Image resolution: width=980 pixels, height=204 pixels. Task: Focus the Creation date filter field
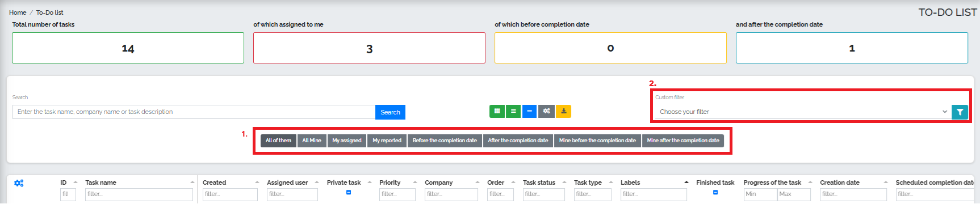tap(853, 194)
